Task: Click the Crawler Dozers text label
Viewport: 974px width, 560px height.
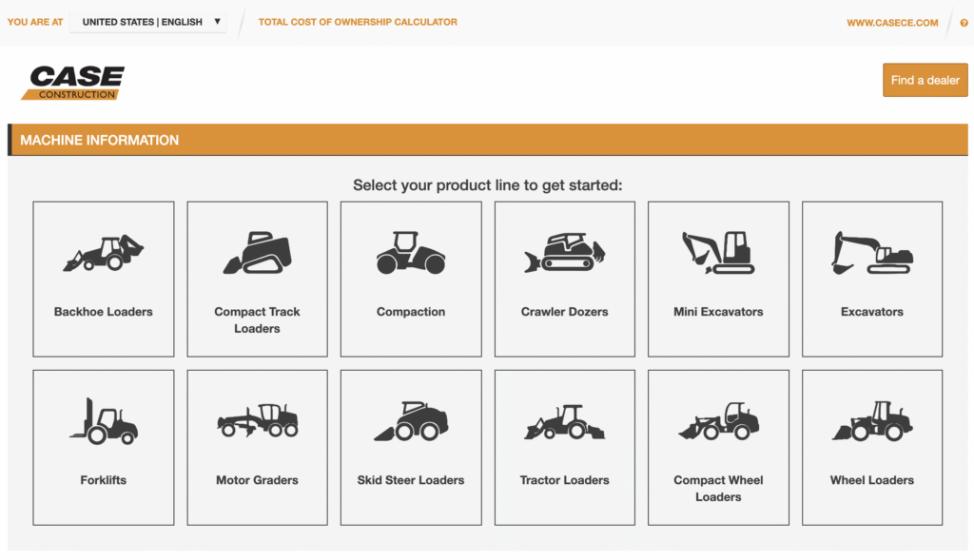Action: tap(564, 312)
